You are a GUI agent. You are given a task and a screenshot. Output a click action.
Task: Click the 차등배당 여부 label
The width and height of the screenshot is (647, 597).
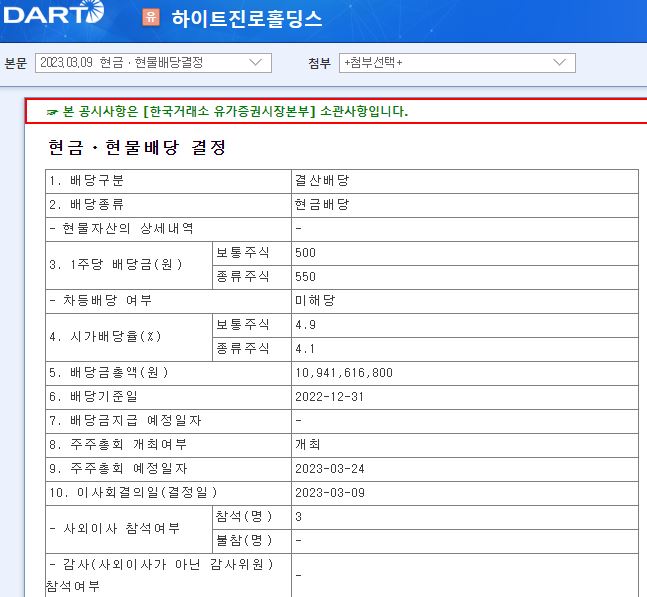100,300
